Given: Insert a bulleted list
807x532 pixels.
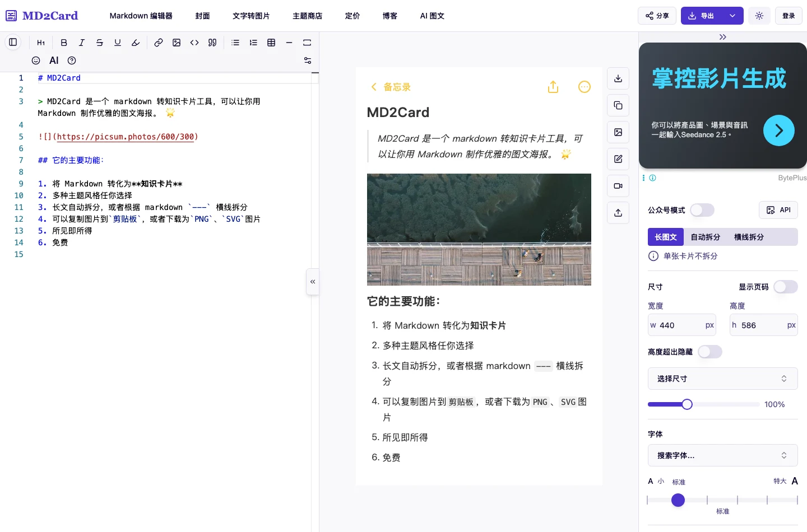Looking at the screenshot, I should [x=235, y=43].
